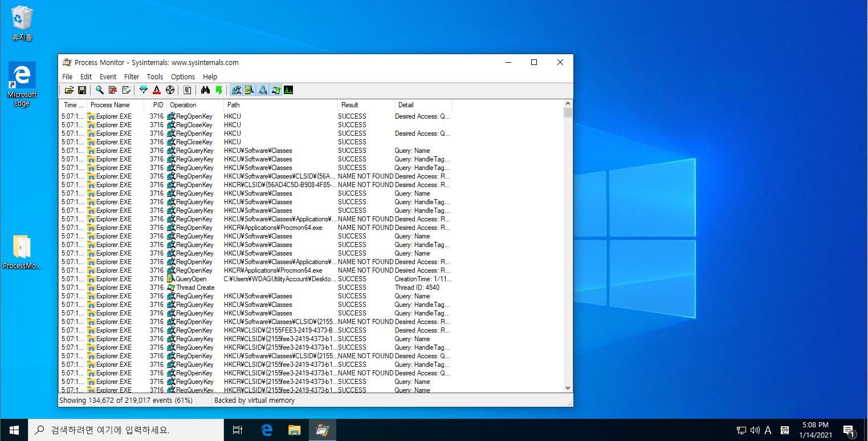Select the ProcessMo... folder on the desktop
The width and height of the screenshot is (868, 441).
tap(22, 252)
